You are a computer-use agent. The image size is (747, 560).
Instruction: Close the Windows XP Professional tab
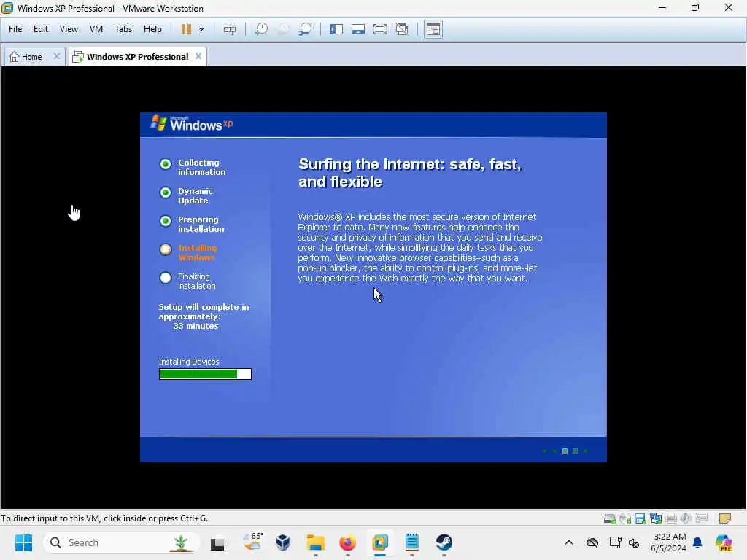click(x=198, y=56)
